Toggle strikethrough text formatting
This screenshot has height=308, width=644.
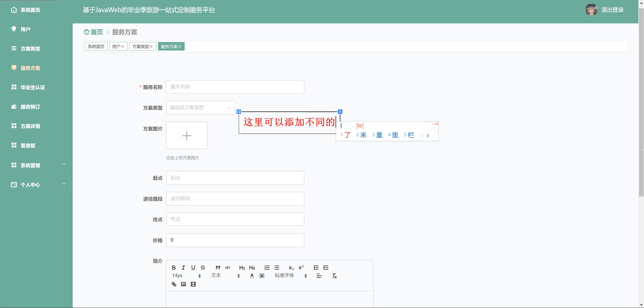click(x=203, y=267)
